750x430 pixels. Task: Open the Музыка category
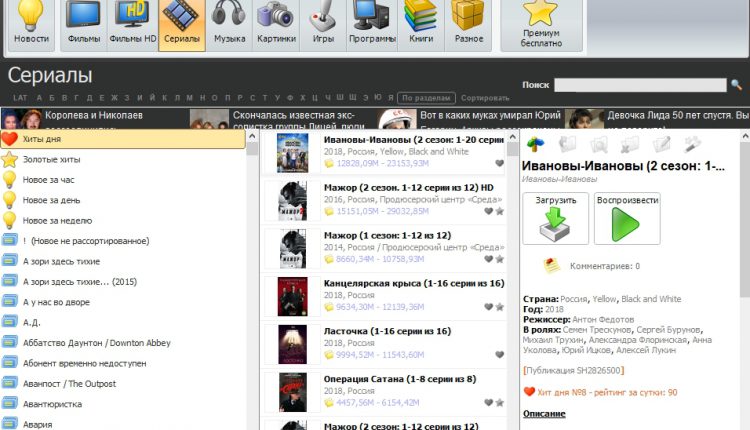(x=229, y=25)
